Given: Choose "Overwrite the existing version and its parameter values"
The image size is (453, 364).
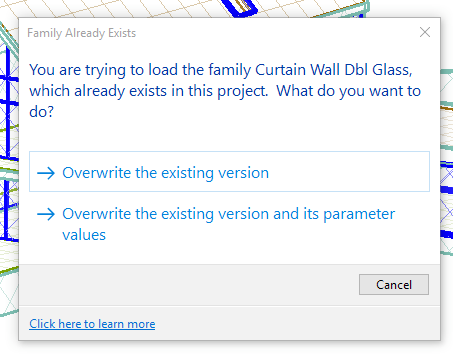Looking at the screenshot, I should click(x=229, y=224).
